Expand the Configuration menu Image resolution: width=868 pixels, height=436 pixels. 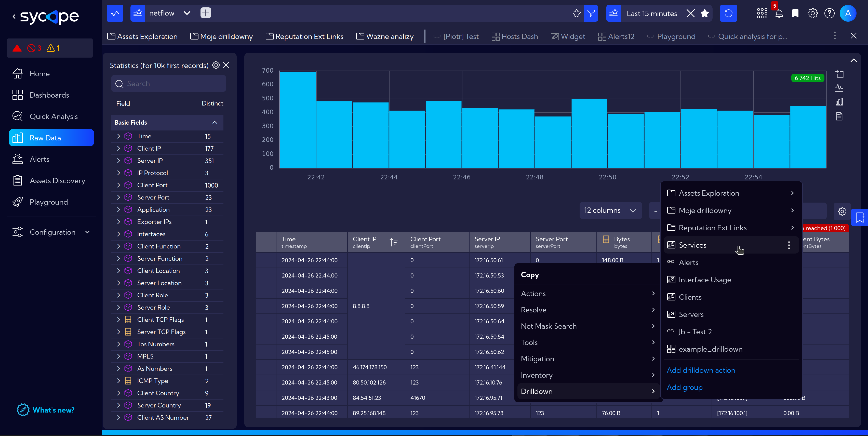click(x=51, y=232)
